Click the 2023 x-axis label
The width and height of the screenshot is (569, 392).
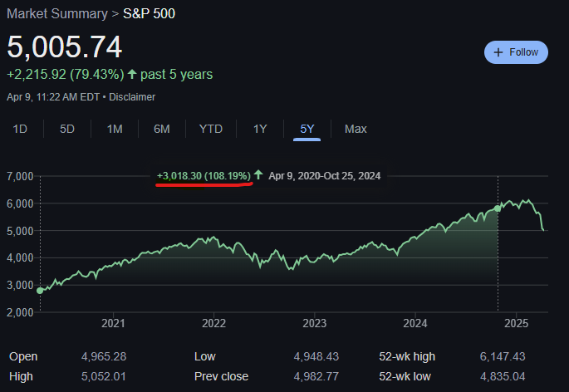point(315,323)
